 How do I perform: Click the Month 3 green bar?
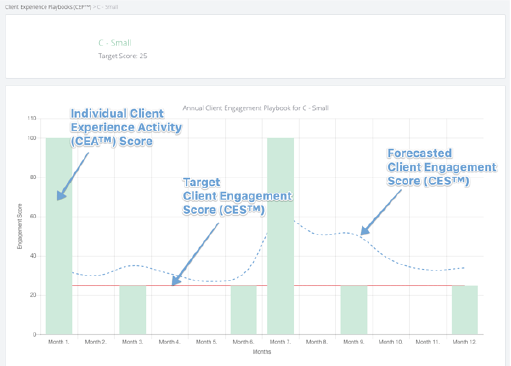[133, 310]
